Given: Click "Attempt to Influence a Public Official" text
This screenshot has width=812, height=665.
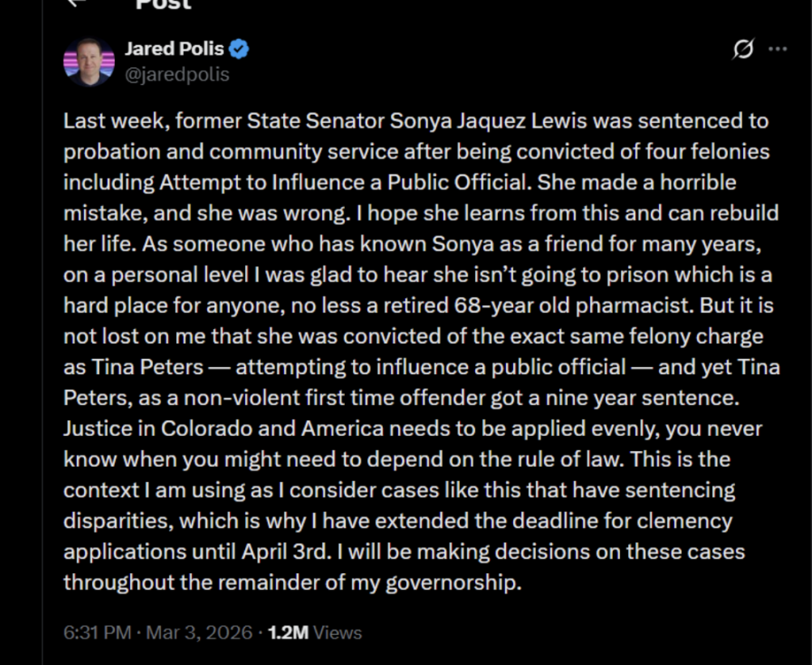Looking at the screenshot, I should (344, 183).
